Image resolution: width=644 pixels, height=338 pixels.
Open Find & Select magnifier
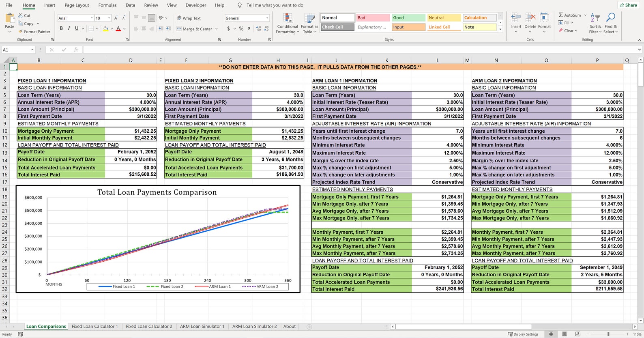(x=610, y=24)
